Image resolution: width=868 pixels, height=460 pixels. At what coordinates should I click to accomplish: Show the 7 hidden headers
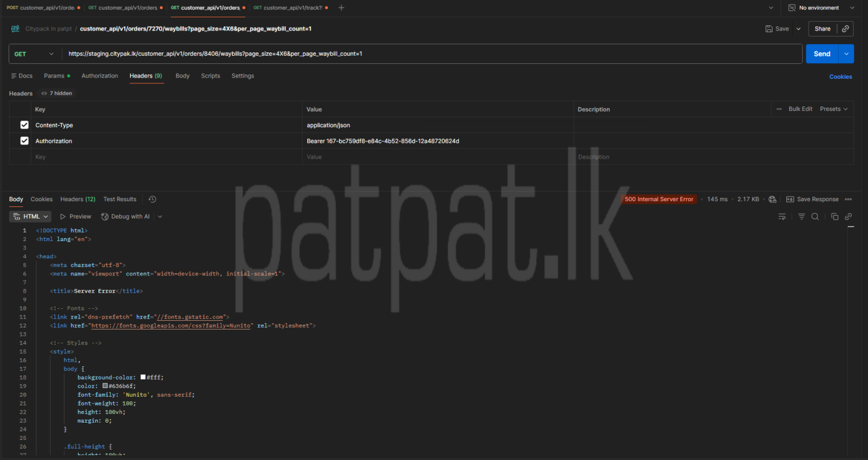pos(56,93)
